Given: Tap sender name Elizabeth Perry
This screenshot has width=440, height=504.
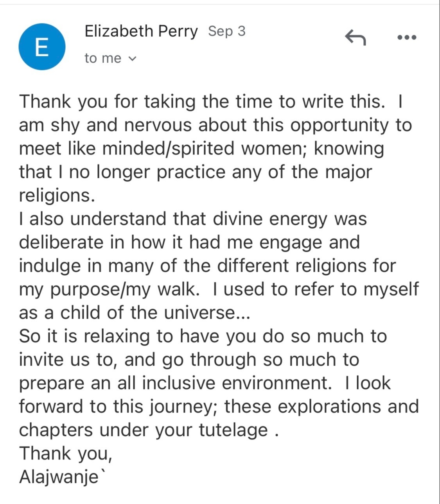Looking at the screenshot, I should [141, 31].
